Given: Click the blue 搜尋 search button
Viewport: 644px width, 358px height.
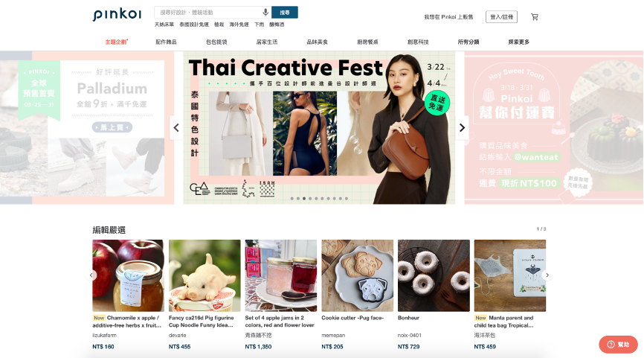Looking at the screenshot, I should [285, 13].
